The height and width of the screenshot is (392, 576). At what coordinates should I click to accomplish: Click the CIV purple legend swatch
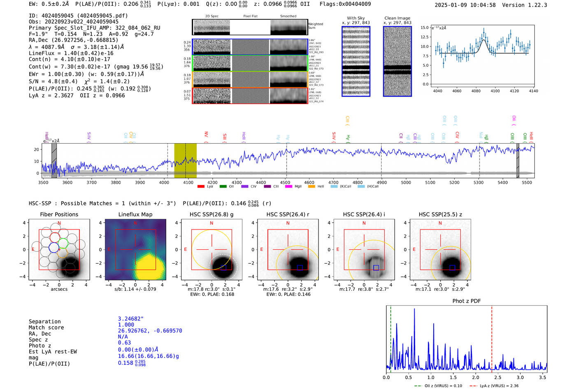(x=245, y=186)
